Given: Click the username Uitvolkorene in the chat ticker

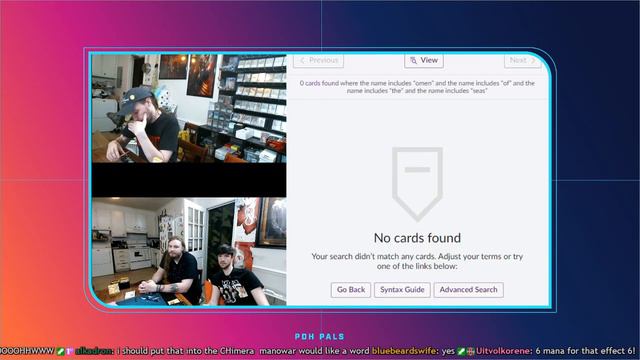Looking at the screenshot, I should (504, 351).
